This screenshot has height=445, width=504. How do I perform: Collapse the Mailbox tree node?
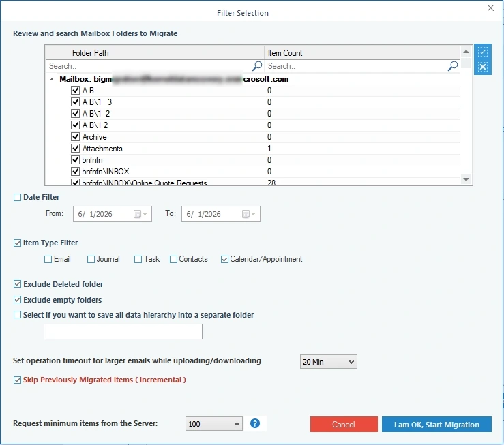click(x=52, y=79)
